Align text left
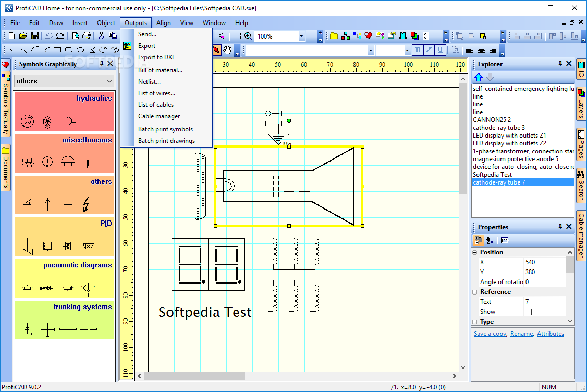 [x=470, y=50]
